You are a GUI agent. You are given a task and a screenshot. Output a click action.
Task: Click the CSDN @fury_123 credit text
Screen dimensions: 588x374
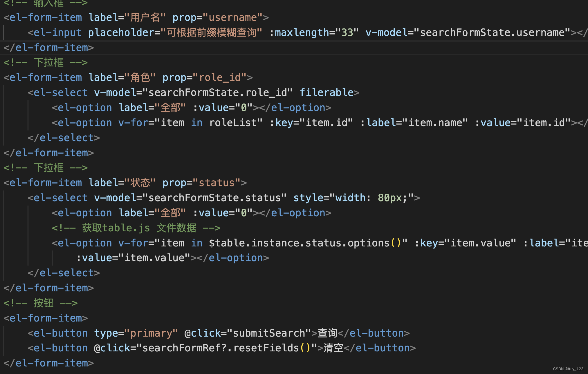point(568,369)
